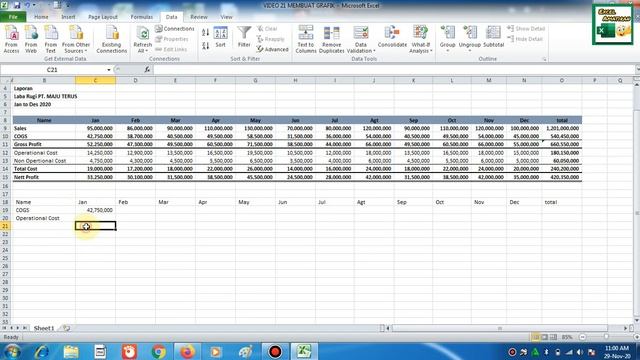Click the Insert Function fx button
Screen dimensions: 640x360
[x=147, y=70]
